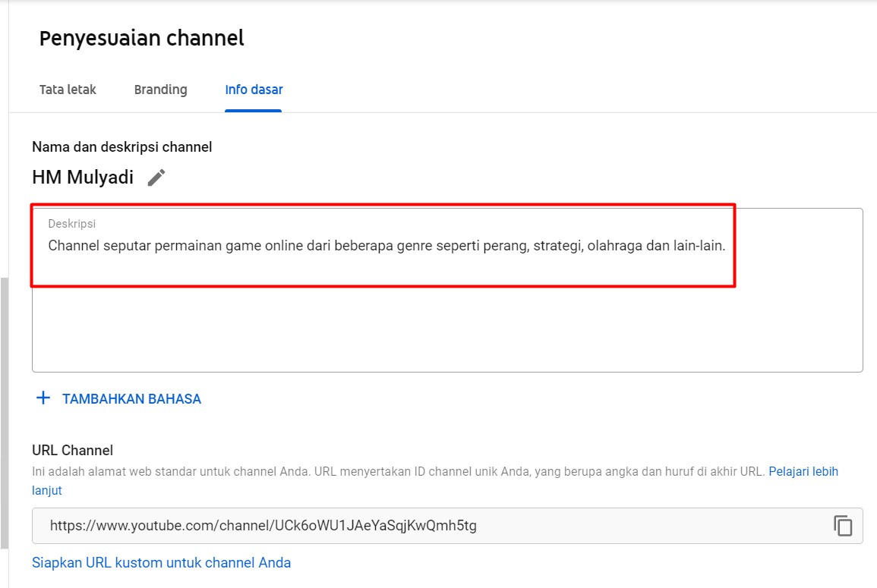877x588 pixels.
Task: Click the channel URL text starting with https
Action: point(263,525)
